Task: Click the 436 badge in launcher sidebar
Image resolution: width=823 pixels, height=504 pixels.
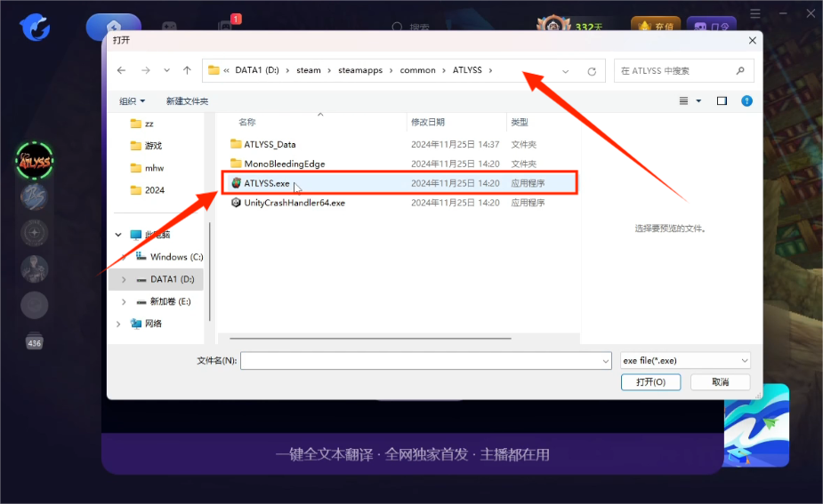Action: pyautogui.click(x=35, y=343)
